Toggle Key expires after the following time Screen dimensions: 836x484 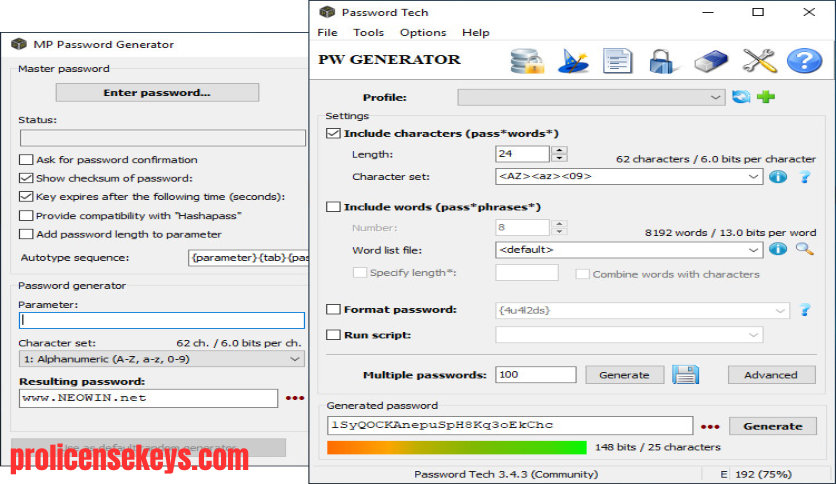pos(26,197)
